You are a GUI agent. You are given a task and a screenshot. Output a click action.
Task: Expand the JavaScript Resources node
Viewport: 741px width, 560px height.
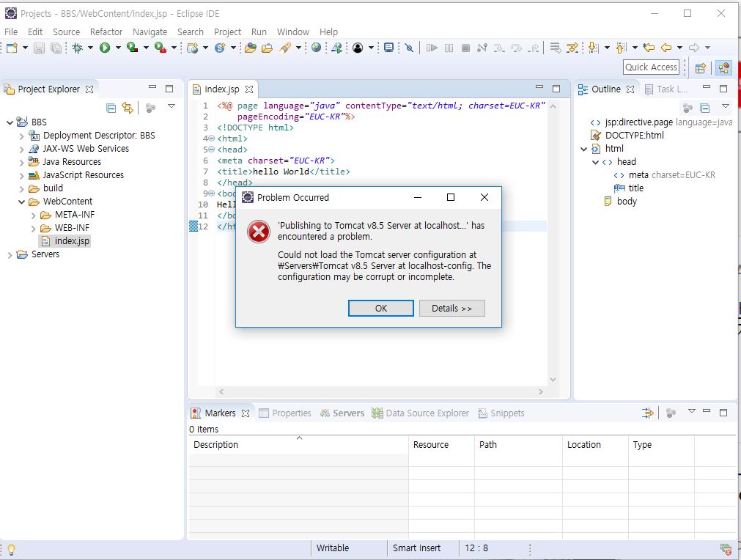pyautogui.click(x=21, y=176)
